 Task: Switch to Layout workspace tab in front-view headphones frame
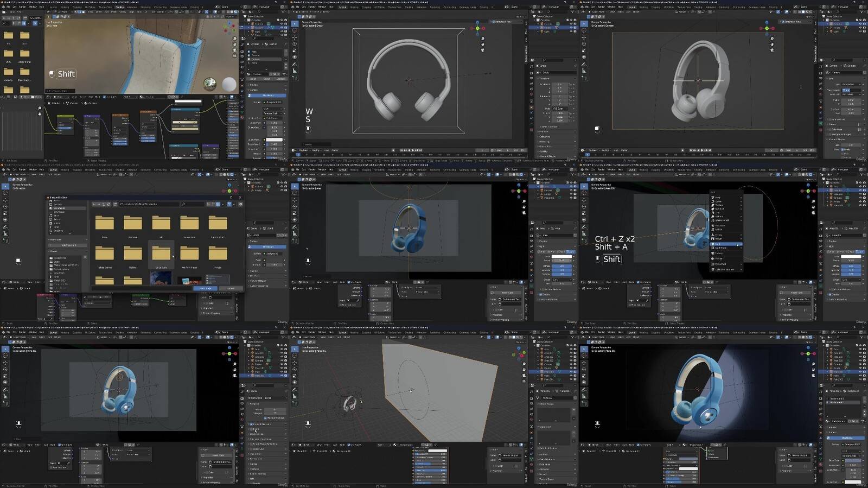pyautogui.click(x=342, y=7)
